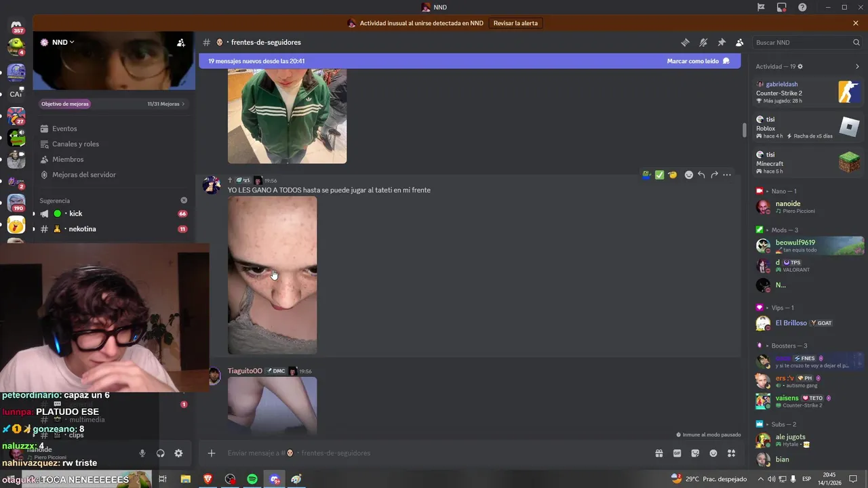React with the green checkmark emoji
This screenshot has height=488, width=868.
pos(659,175)
